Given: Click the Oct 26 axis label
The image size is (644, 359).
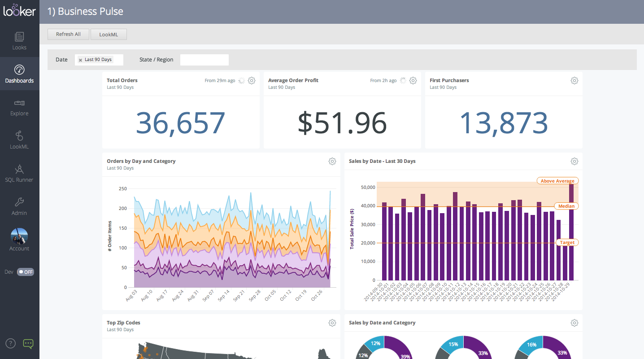Looking at the screenshot, I should (316, 296).
